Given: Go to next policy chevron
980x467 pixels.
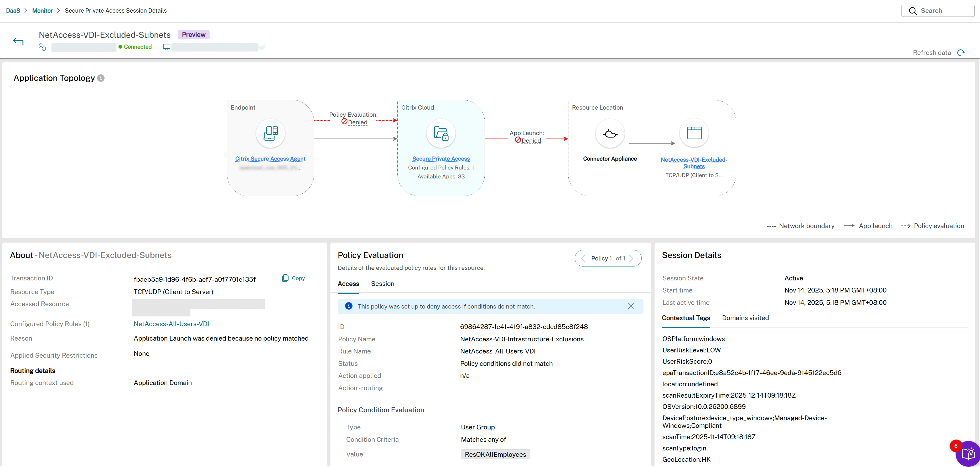Looking at the screenshot, I should point(631,258).
